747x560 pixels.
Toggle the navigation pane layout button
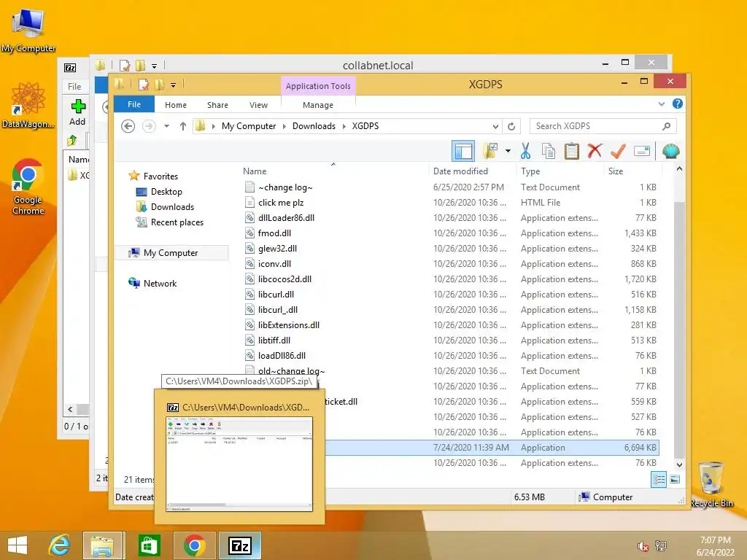[x=463, y=152]
